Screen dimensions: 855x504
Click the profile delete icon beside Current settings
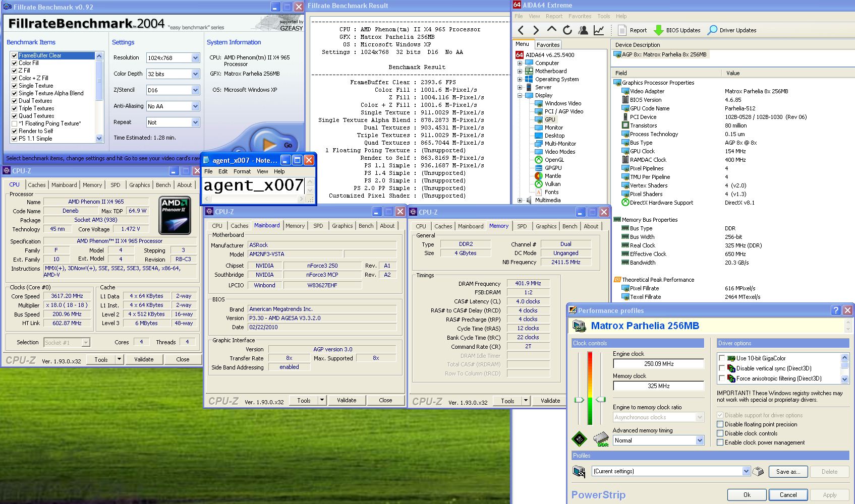[758, 472]
